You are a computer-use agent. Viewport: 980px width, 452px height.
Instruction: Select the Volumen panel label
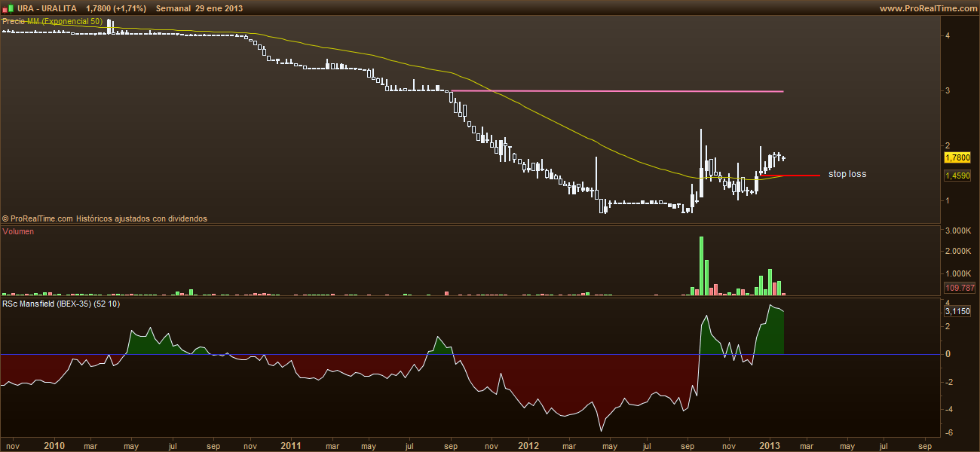point(18,232)
